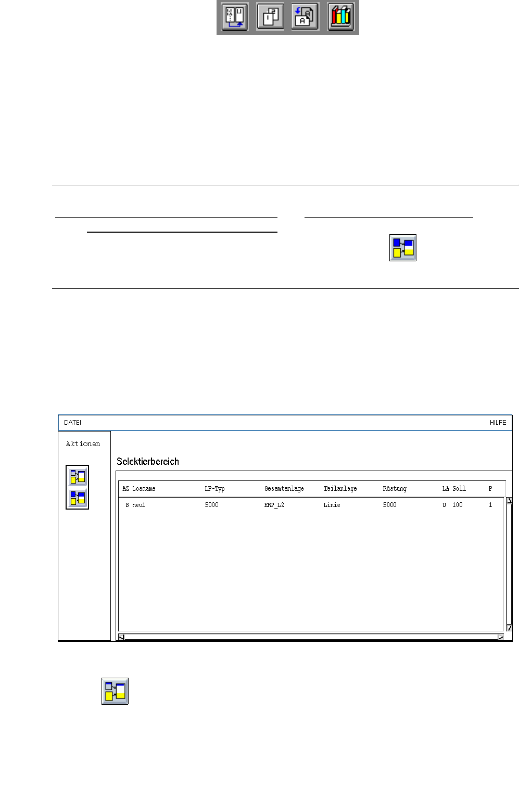Click standalone blue-yellow icon above the application window
Image resolution: width=519 pixels, height=812 pixels.
coord(403,248)
